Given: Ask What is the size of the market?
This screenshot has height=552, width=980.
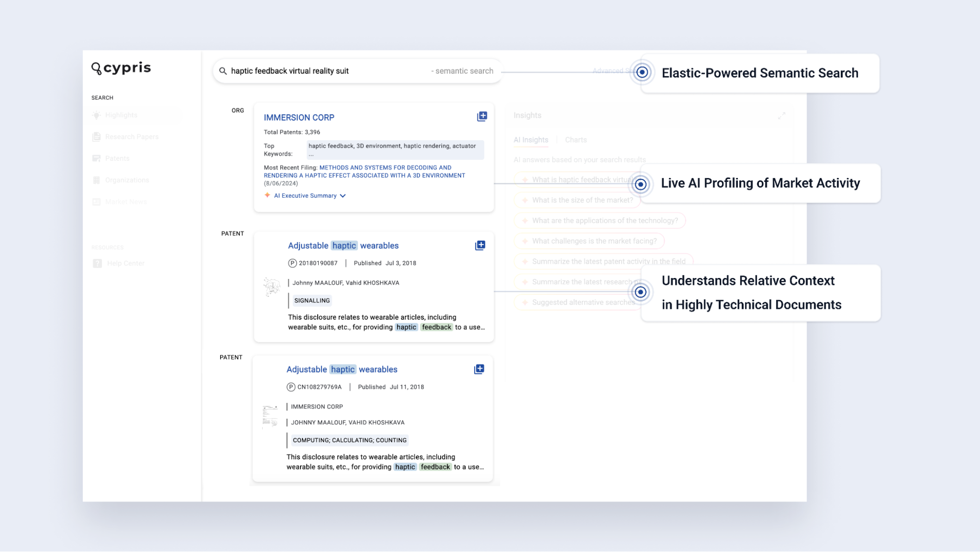Looking at the screenshot, I should click(x=577, y=200).
